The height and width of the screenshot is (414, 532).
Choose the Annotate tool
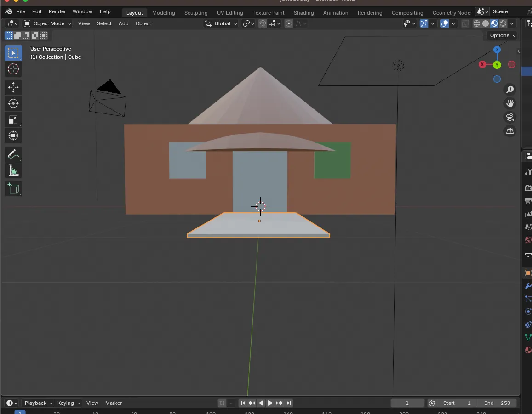(13, 154)
